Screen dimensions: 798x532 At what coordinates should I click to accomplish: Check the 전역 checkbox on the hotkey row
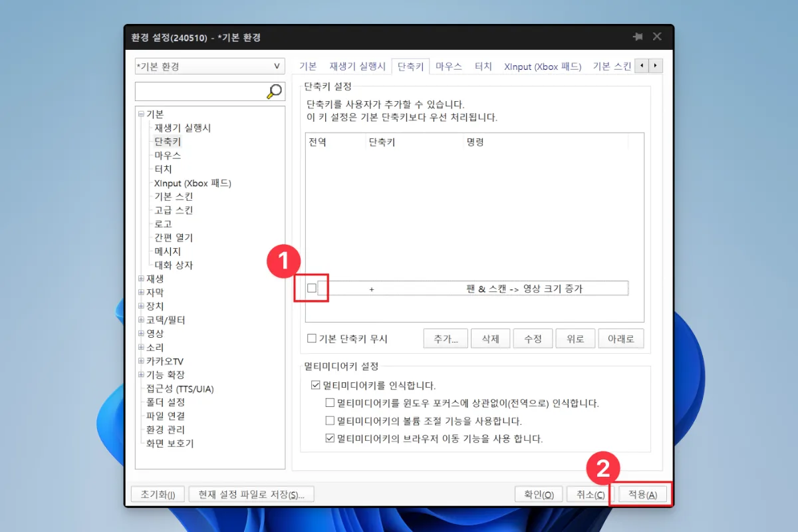coord(311,287)
